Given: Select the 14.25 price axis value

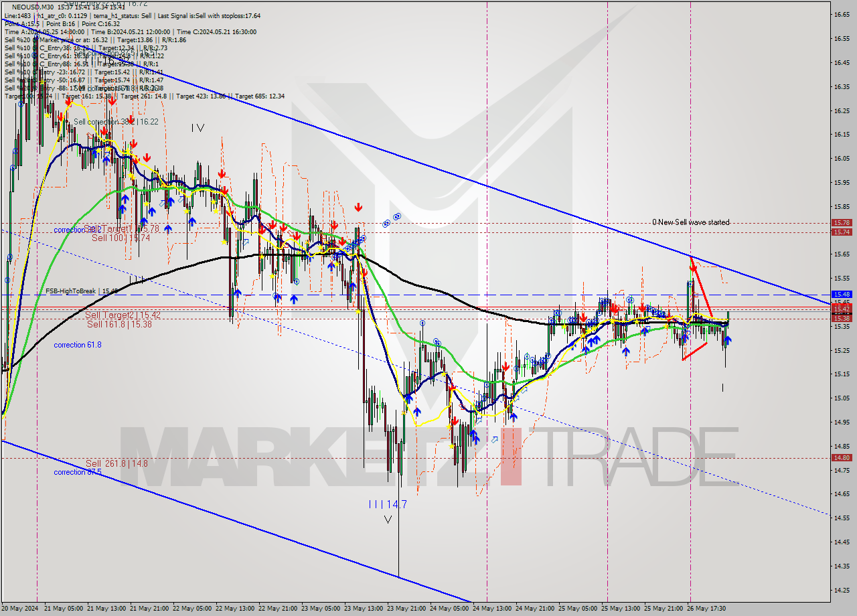Looking at the screenshot, I should [842, 591].
